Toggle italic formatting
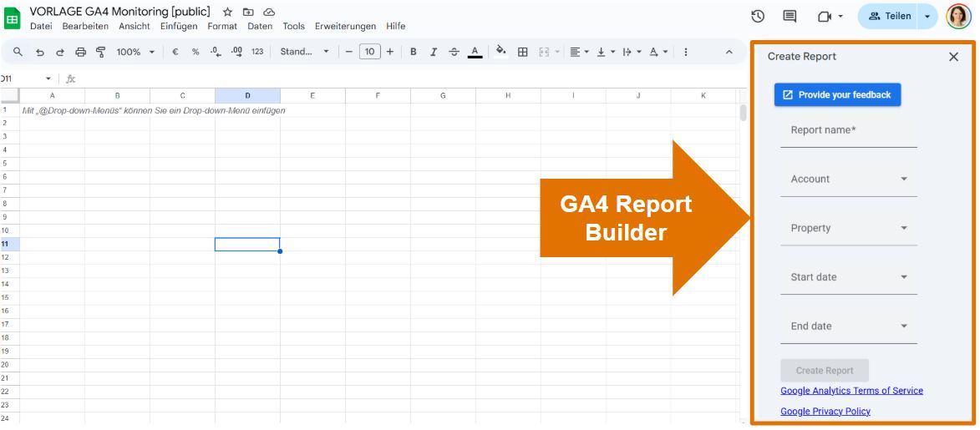980x430 pixels. coord(434,52)
